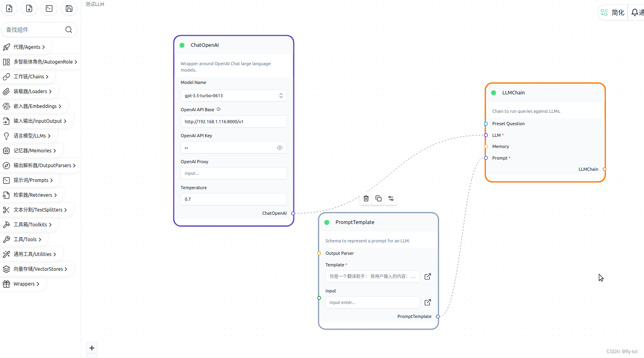This screenshot has height=358, width=644.
Task: Click the gift icon beside Wrappers
Action: pyautogui.click(x=6, y=284)
